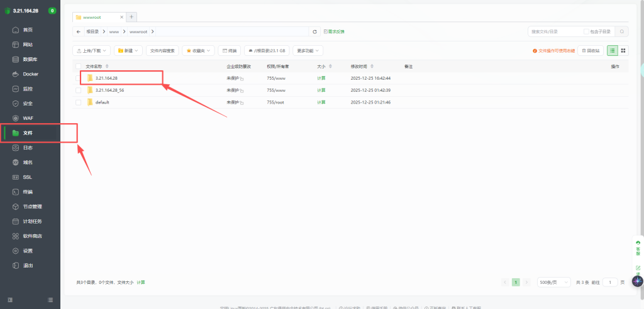Click the 退出 logout icon

click(16, 266)
